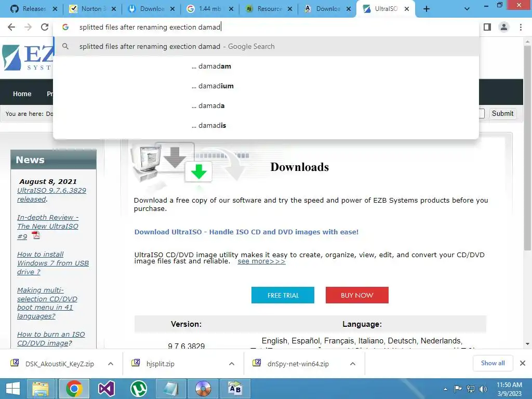
Task: Switch to the 1.44 mb Google tab
Action: (210, 9)
